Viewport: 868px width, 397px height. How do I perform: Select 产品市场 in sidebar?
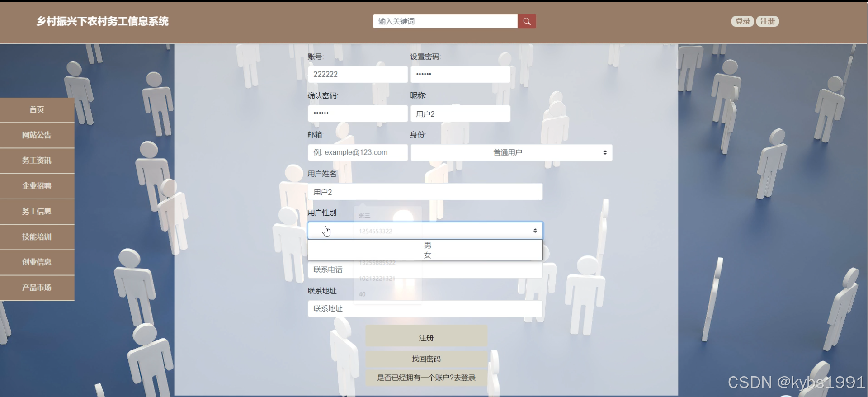coord(37,288)
